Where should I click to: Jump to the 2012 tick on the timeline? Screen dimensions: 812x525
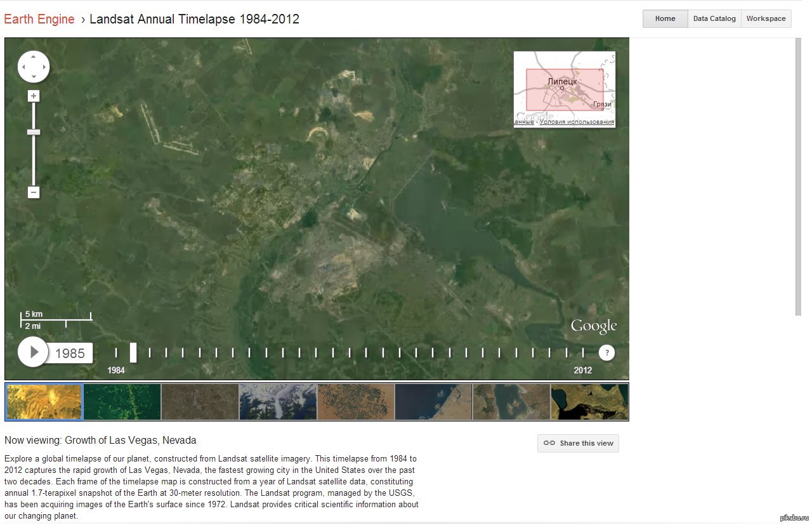click(x=584, y=352)
